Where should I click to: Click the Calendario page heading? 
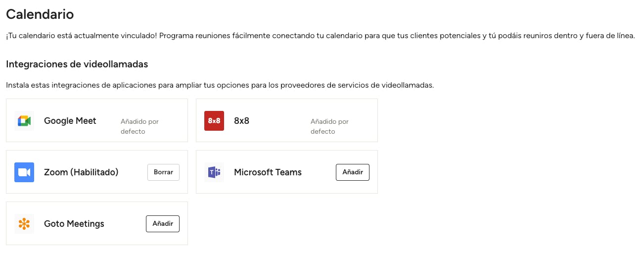(40, 14)
